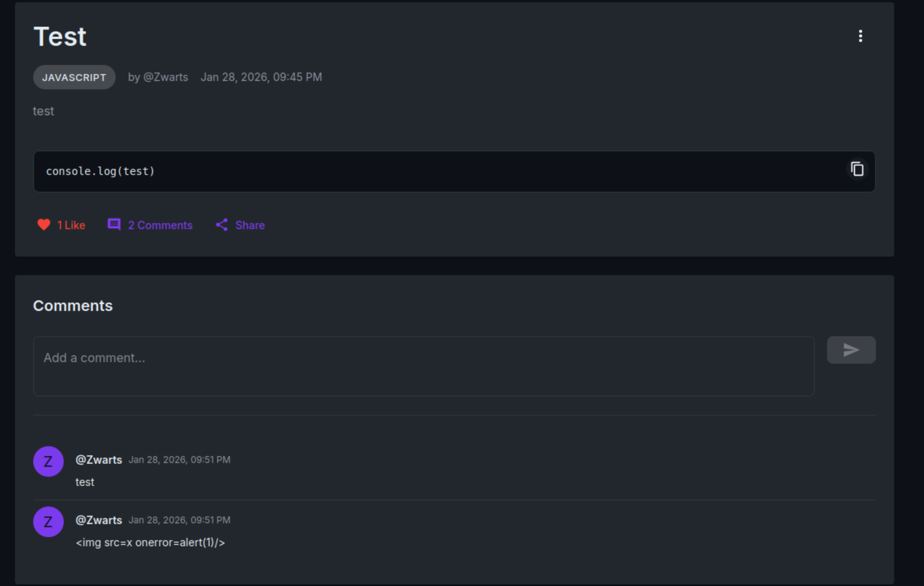Click the comment bubble icon

click(x=114, y=225)
